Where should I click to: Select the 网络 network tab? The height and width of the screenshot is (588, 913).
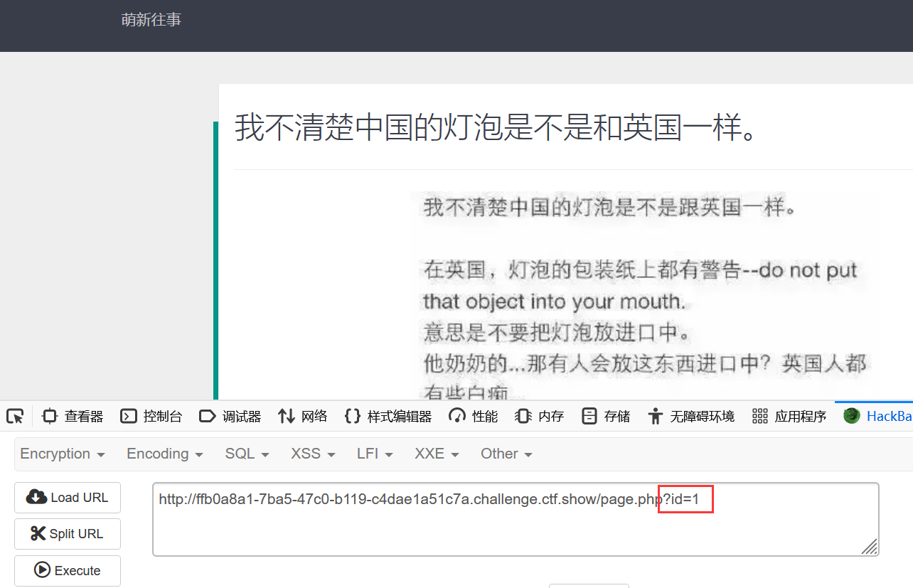(303, 417)
